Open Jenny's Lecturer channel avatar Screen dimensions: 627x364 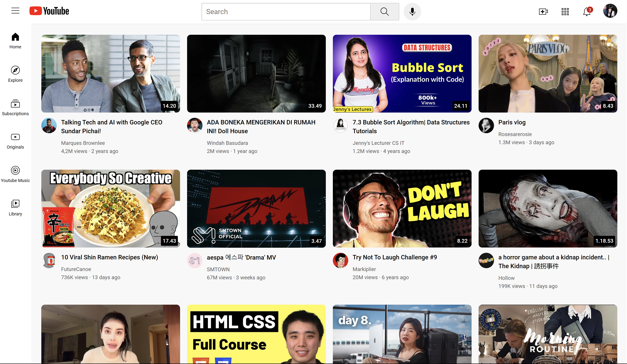coord(340,126)
